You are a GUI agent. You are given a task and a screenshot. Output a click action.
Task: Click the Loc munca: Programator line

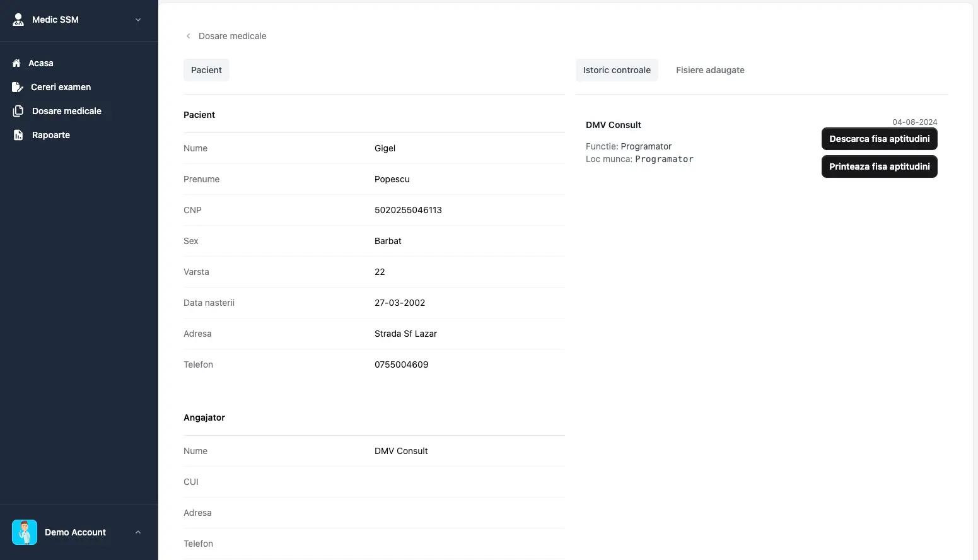639,159
